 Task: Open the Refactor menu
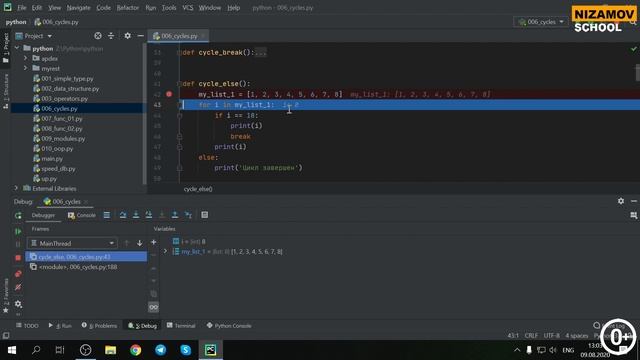(x=128, y=8)
